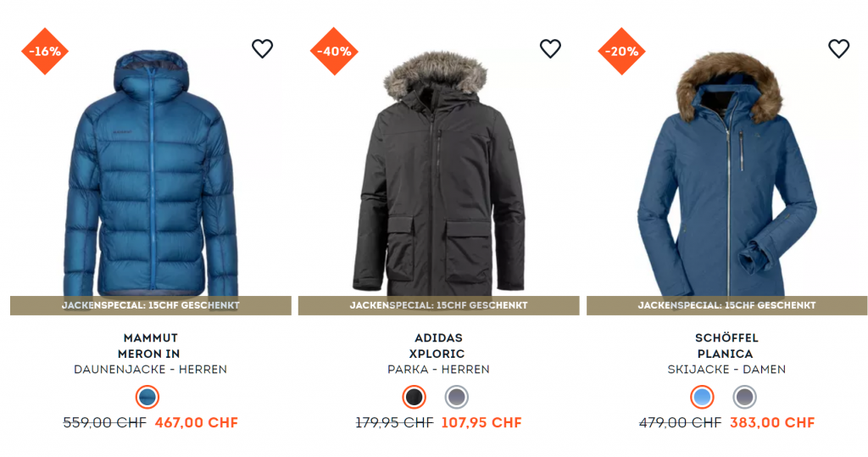Open the blue Mammut down jacket image
The image size is (868, 457).
click(151, 173)
